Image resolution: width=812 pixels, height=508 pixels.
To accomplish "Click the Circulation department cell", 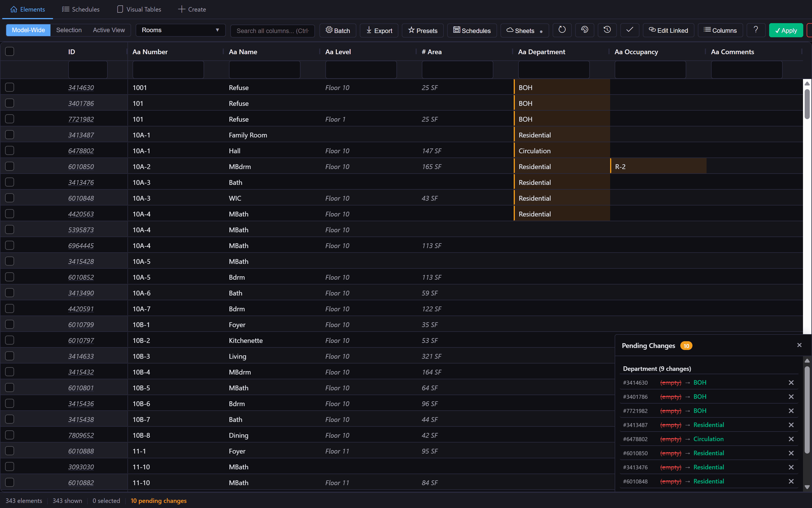I will [x=562, y=150].
